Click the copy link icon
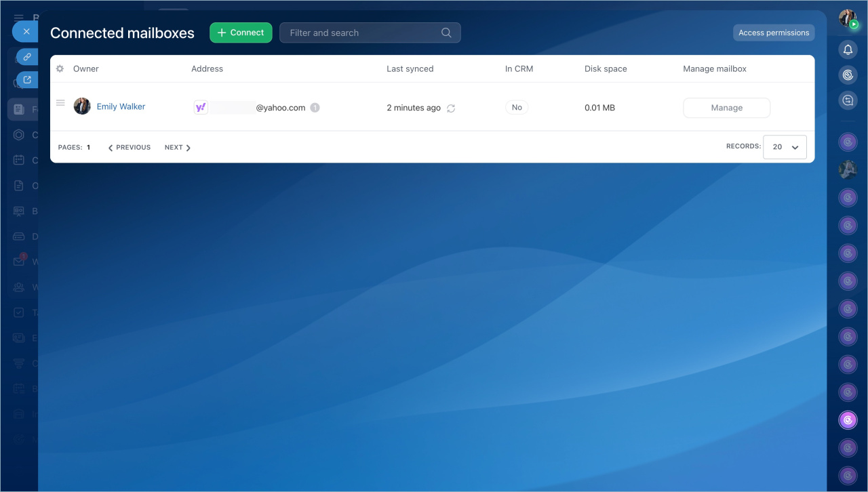Screen dimensions: 868x492 point(27,57)
